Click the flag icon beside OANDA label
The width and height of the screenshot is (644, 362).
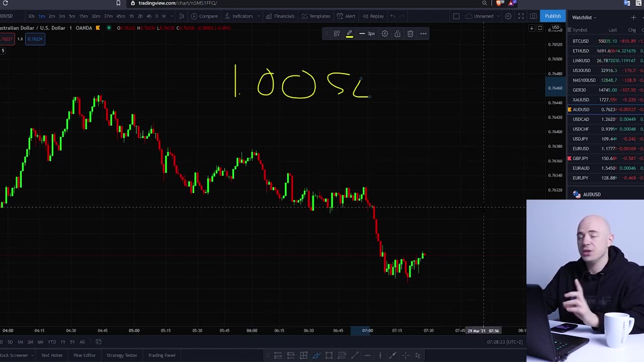click(98, 28)
